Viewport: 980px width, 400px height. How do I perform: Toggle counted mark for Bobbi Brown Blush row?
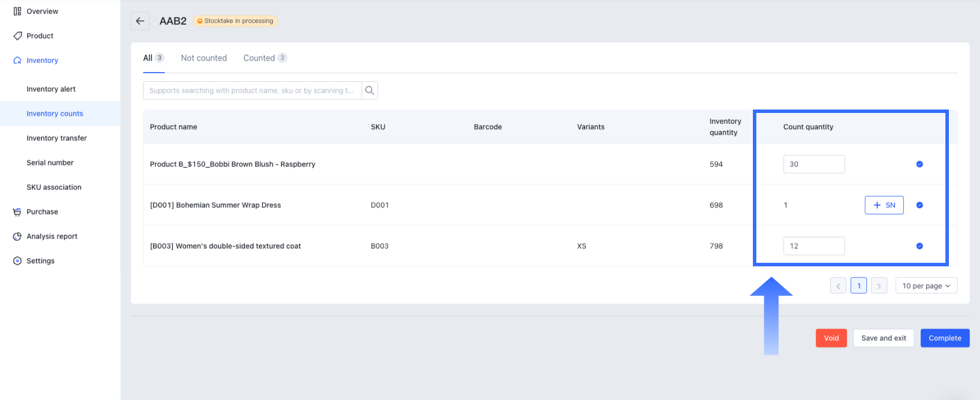pos(919,164)
